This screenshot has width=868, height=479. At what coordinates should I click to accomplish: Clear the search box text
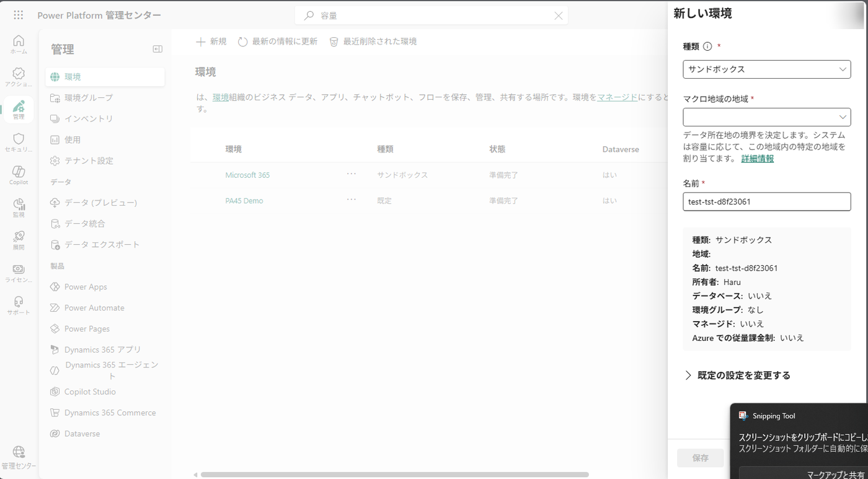pyautogui.click(x=558, y=15)
